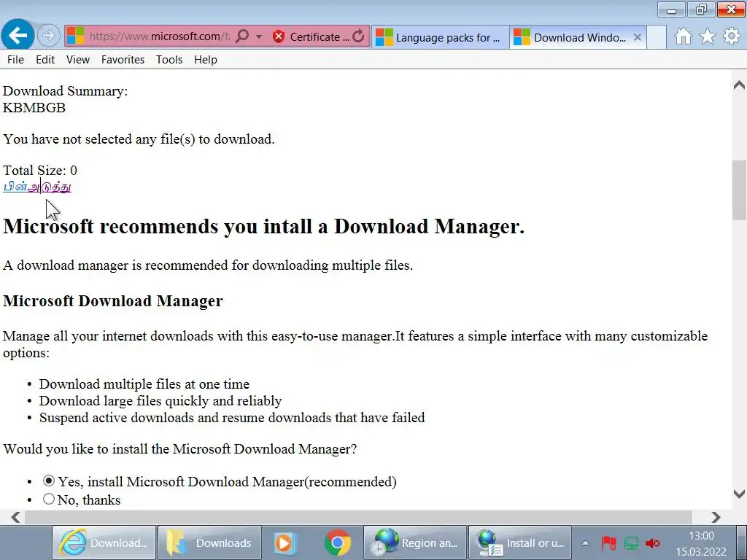Viewport: 747px width, 560px height.
Task: Open the Edit menu
Action: click(45, 60)
